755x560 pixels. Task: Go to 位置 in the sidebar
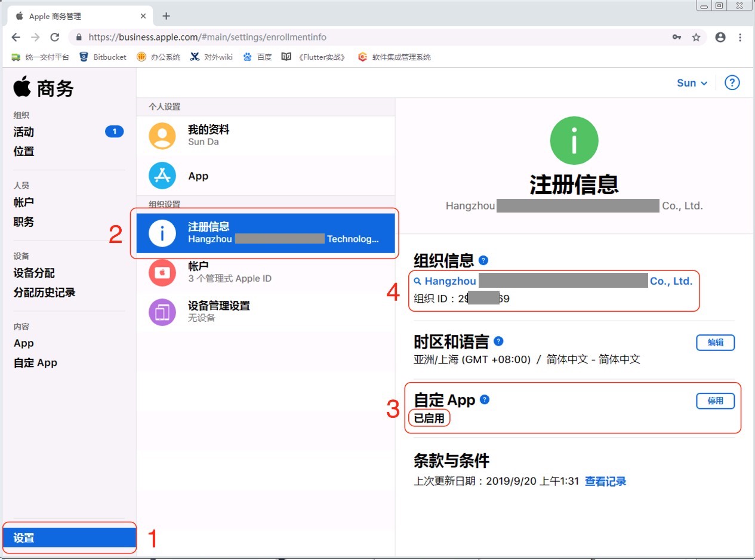tap(24, 151)
